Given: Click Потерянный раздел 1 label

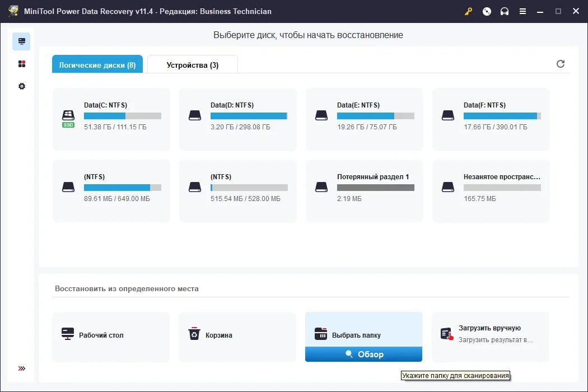Looking at the screenshot, I should (x=373, y=177).
